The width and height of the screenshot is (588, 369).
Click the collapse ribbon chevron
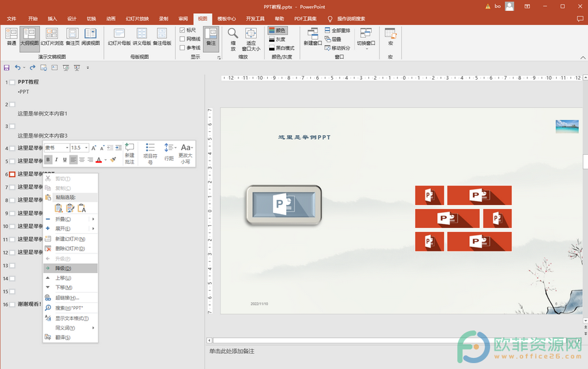[x=583, y=57]
